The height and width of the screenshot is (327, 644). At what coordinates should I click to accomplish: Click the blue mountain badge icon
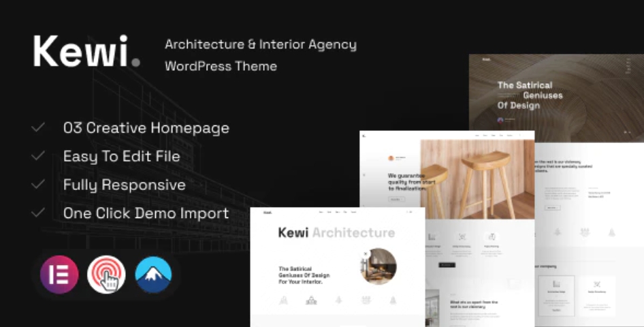[154, 275]
